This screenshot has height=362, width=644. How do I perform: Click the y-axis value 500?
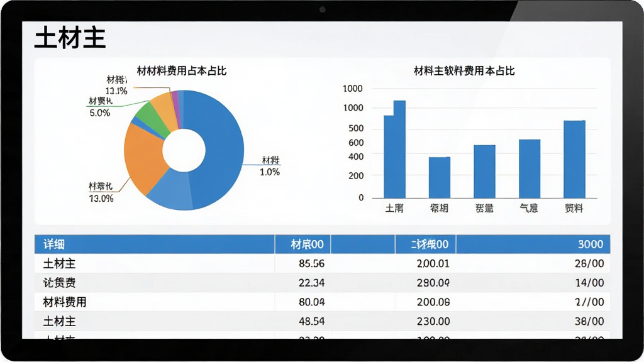(356, 128)
